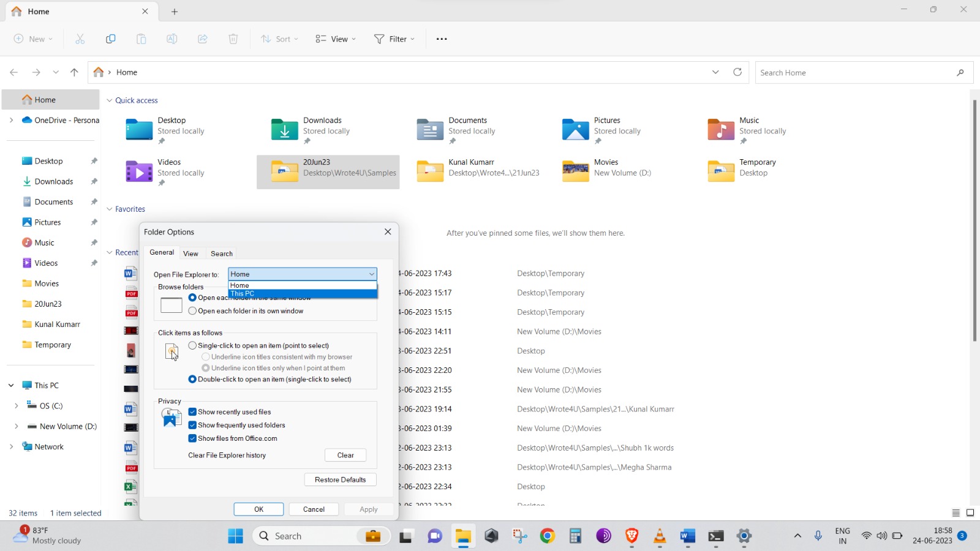
Task: Click the Copy icon in toolbar
Action: pos(110,39)
